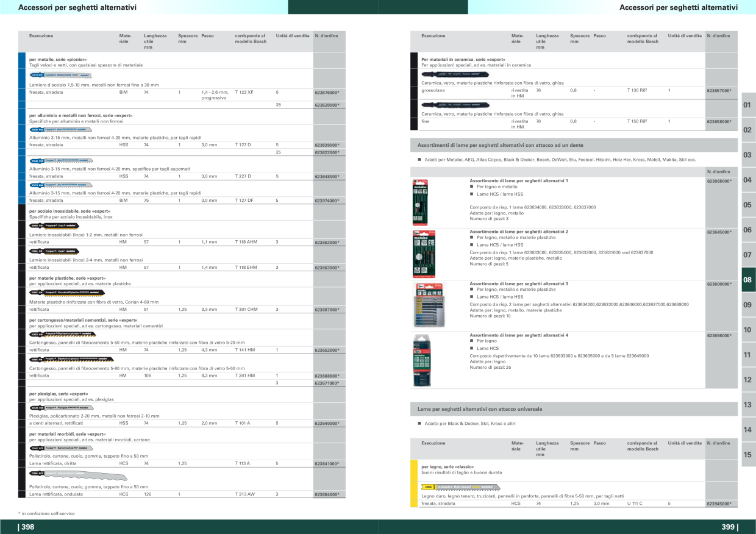Click order number 623620000*
Screen dimensions: 756x534
click(x=327, y=105)
